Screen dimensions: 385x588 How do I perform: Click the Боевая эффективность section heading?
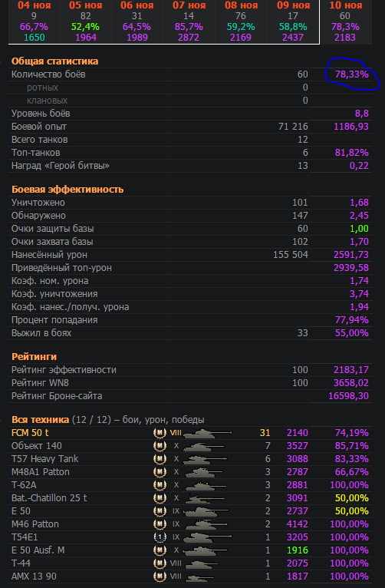click(67, 190)
